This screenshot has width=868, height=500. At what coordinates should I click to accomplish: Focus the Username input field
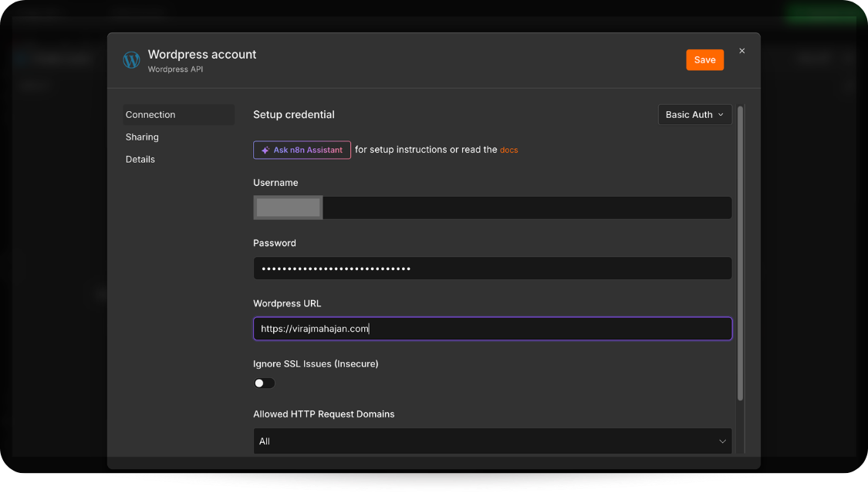[x=492, y=208]
